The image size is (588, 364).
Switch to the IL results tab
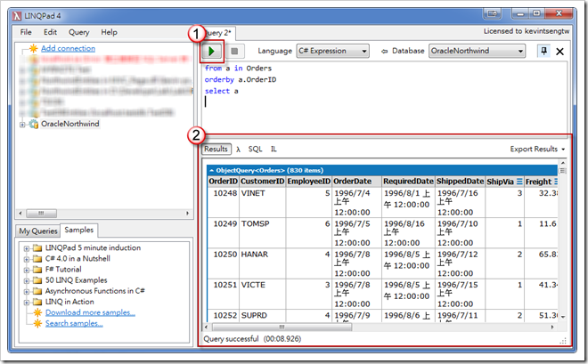274,149
